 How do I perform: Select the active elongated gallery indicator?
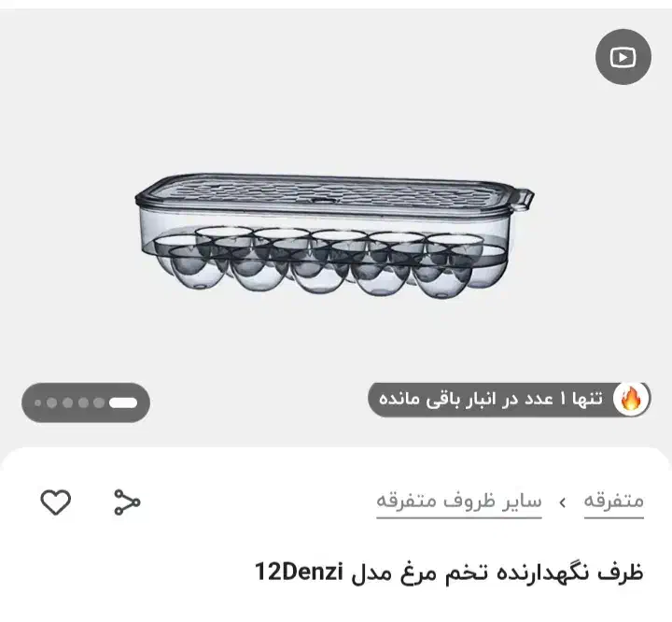click(123, 403)
